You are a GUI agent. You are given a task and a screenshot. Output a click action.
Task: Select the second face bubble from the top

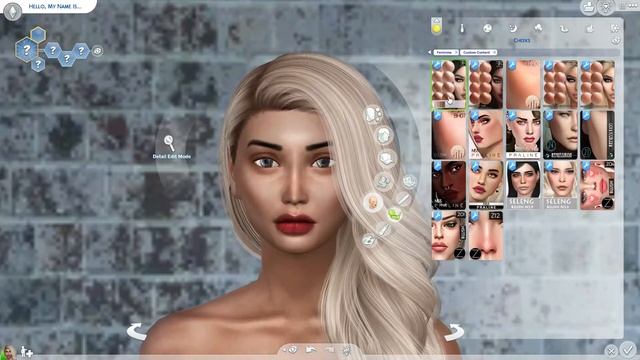(384, 135)
